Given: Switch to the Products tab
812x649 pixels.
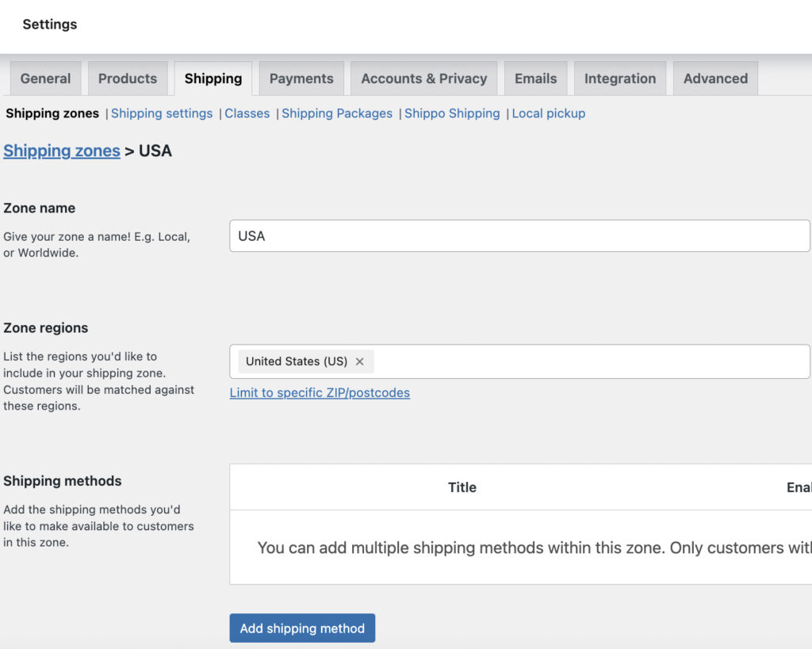Looking at the screenshot, I should click(x=128, y=78).
